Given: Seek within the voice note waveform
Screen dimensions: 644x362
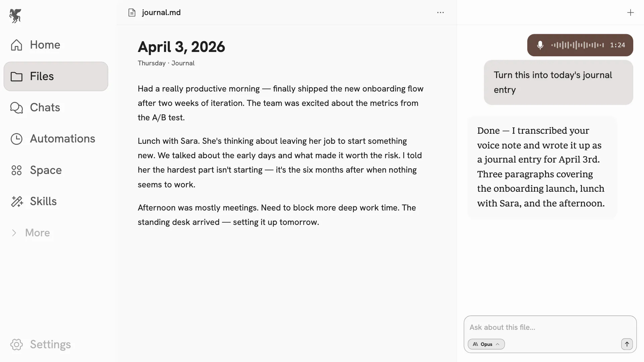Looking at the screenshot, I should (577, 45).
